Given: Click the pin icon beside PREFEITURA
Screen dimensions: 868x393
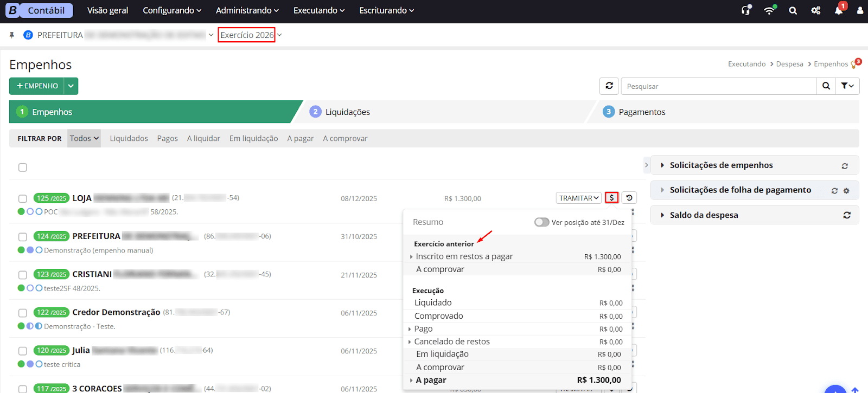Looking at the screenshot, I should 12,35.
